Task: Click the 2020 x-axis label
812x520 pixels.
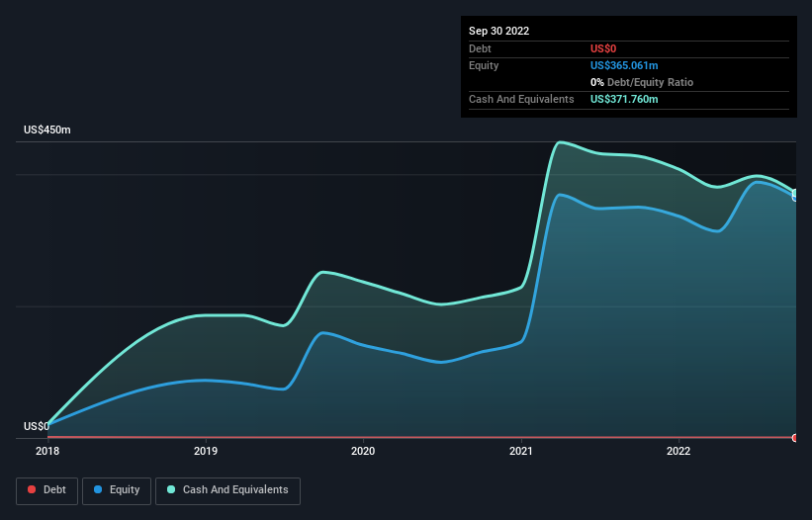Action: (363, 451)
